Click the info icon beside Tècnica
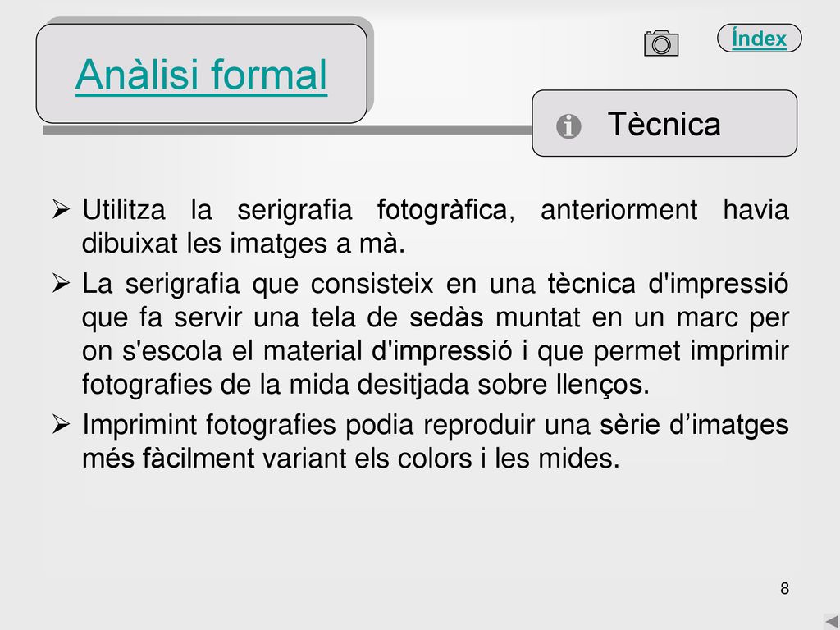Screen dimensions: 840x630 pyautogui.click(x=568, y=126)
